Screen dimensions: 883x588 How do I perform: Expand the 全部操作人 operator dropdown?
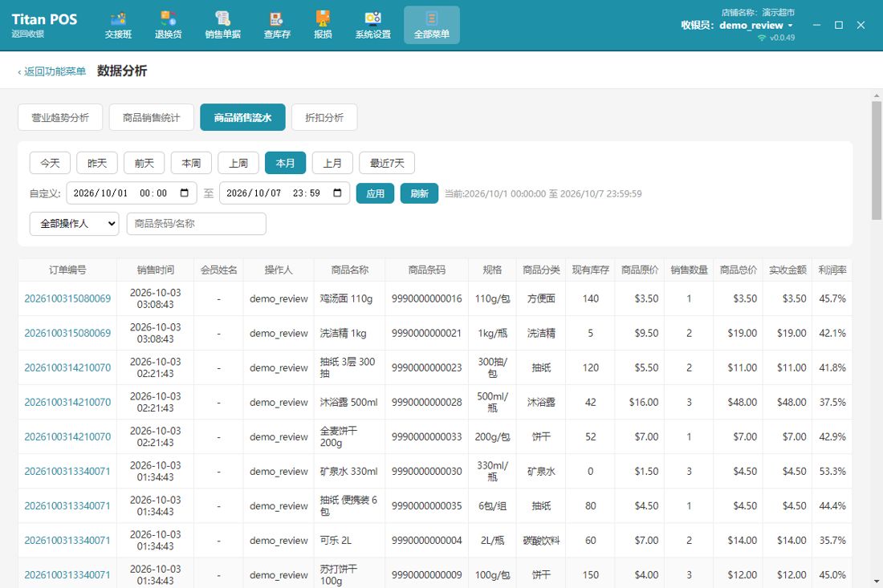tap(75, 223)
